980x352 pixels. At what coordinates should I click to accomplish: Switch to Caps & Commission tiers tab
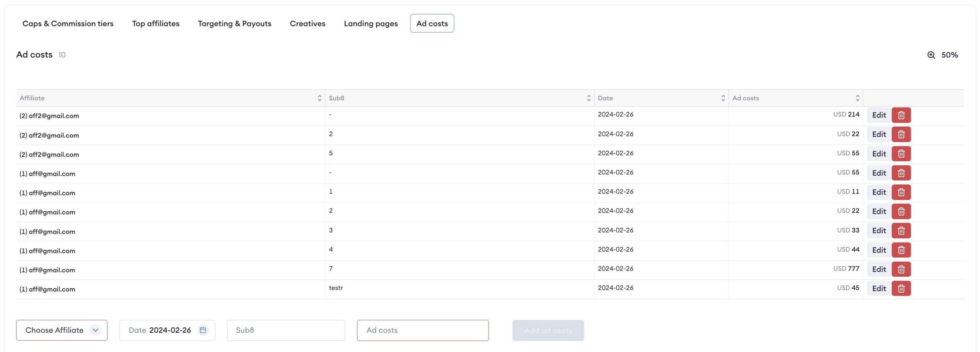tap(68, 24)
